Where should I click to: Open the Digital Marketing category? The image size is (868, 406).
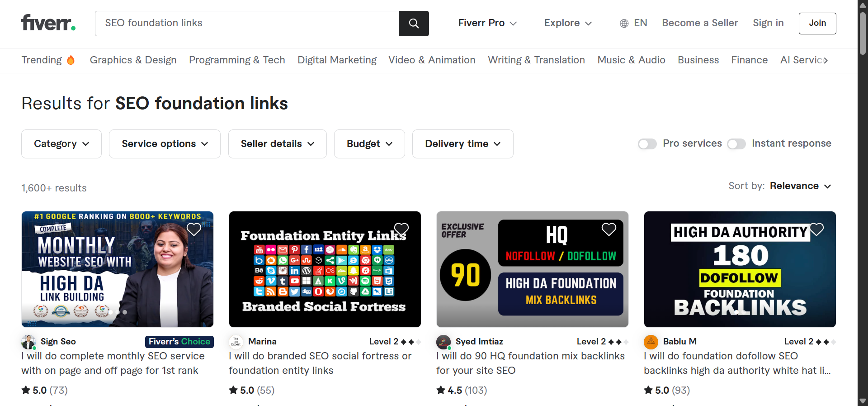[x=337, y=60]
